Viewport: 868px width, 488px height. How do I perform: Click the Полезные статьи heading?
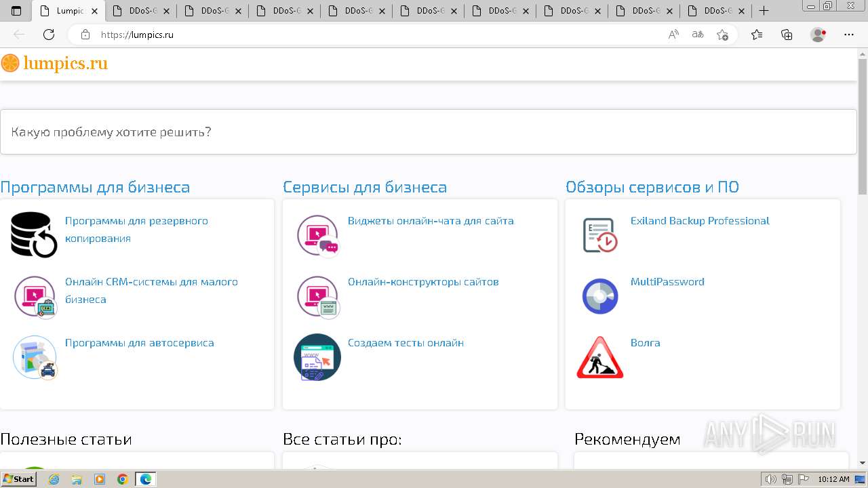pyautogui.click(x=66, y=439)
